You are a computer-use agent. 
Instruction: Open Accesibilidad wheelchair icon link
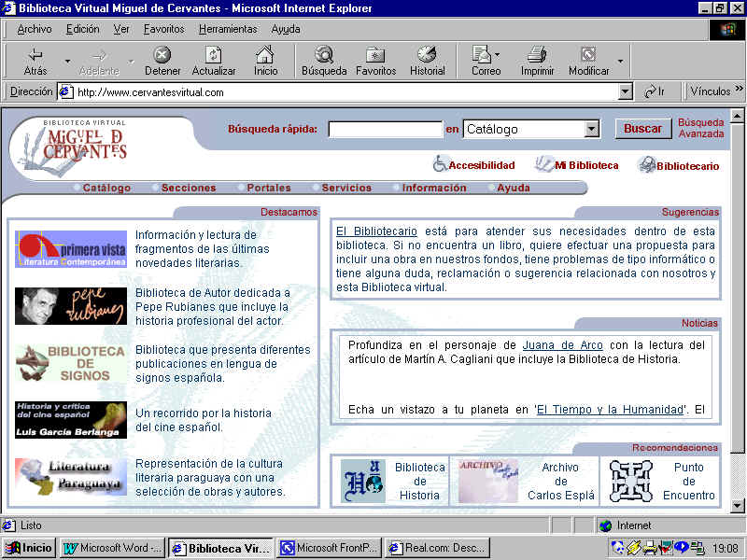coord(474,165)
